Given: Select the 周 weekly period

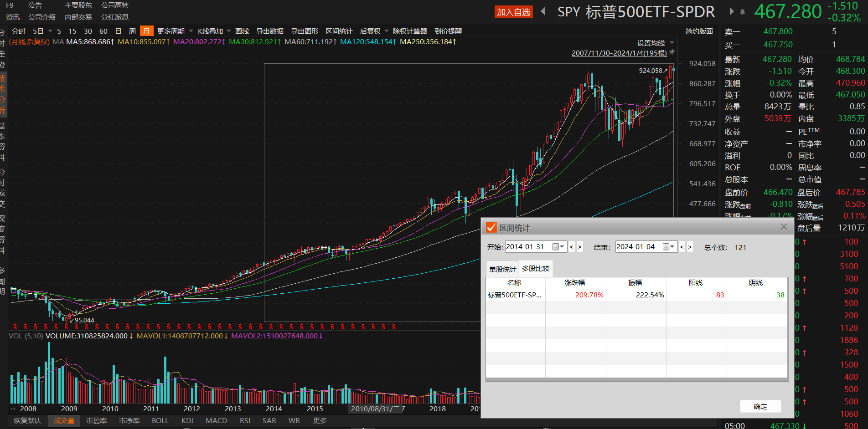Looking at the screenshot, I should [x=132, y=31].
